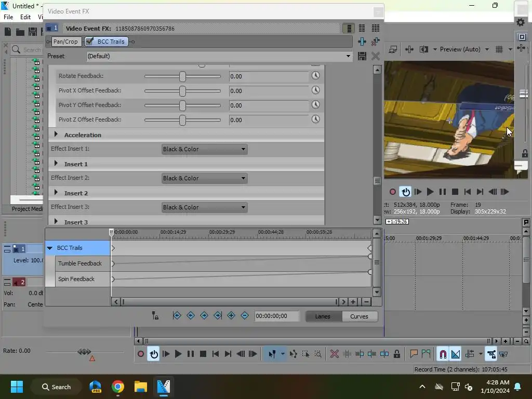The height and width of the screenshot is (399, 532).
Task: Delete the preset with the X icon
Action: [x=375, y=56]
